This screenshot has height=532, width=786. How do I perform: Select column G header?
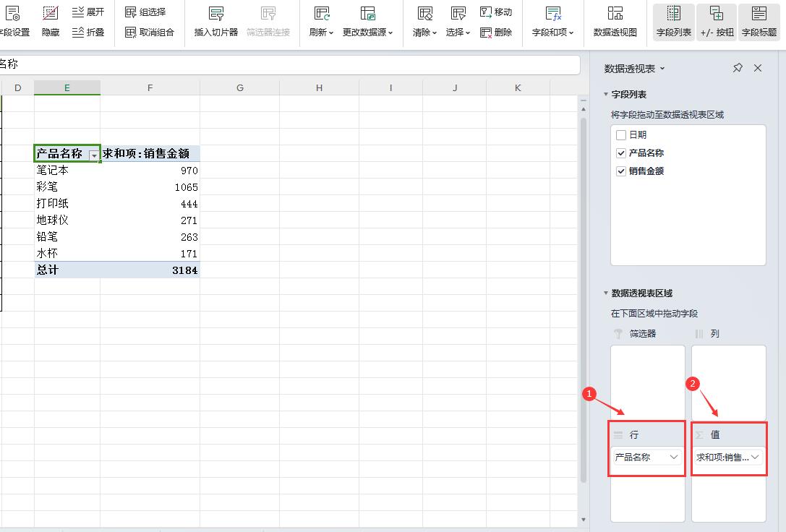click(239, 87)
